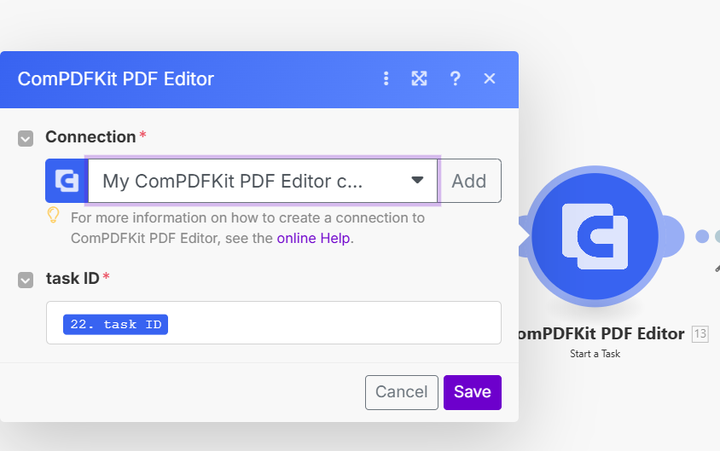Save the module settings
The image size is (720, 451).
pos(472,392)
